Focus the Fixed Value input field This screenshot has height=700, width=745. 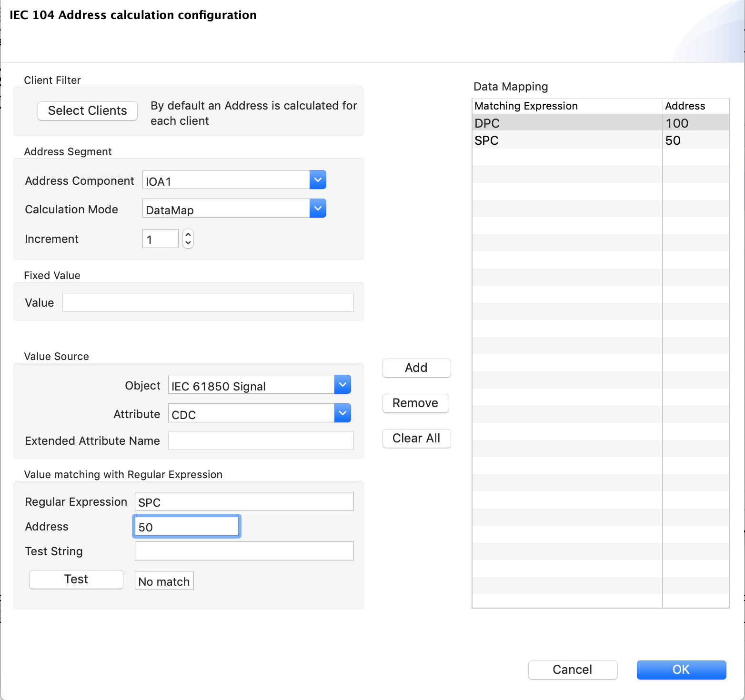tap(208, 303)
